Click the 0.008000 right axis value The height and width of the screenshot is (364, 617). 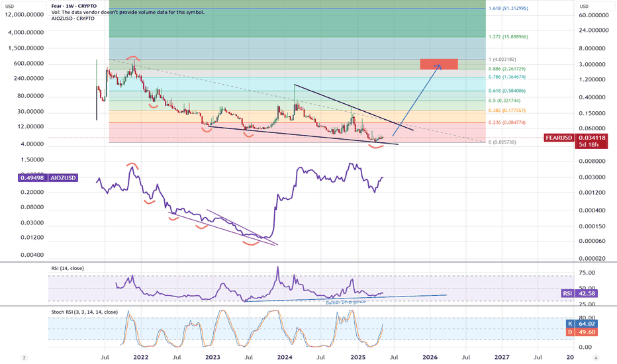click(592, 161)
